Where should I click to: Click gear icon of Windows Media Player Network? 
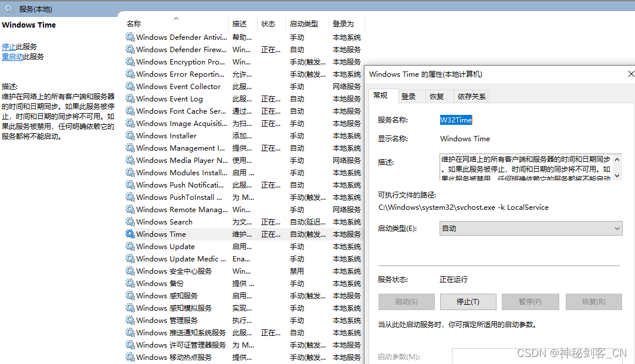tap(130, 160)
